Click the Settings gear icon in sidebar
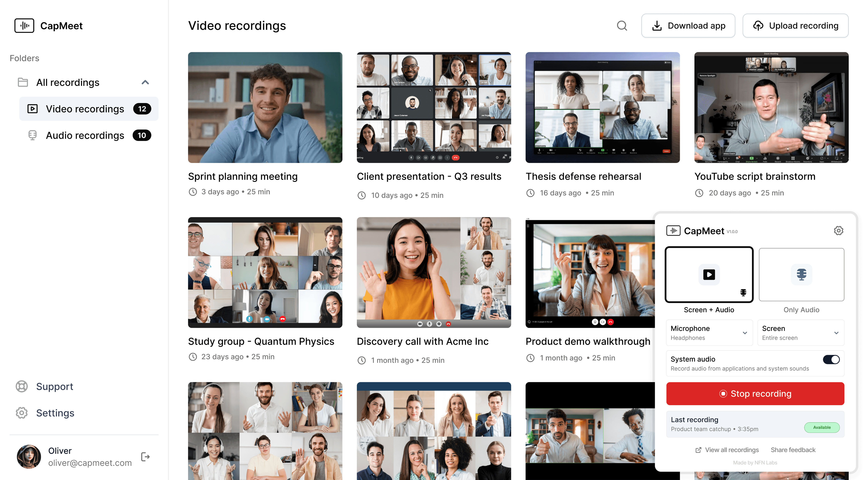This screenshot has height=480, width=868. 22,413
